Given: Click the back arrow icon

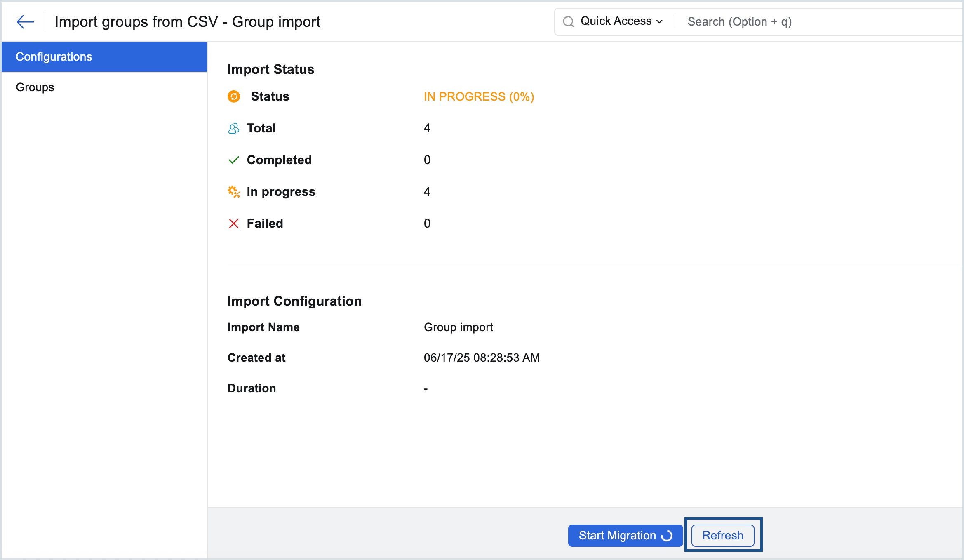Looking at the screenshot, I should click(25, 21).
